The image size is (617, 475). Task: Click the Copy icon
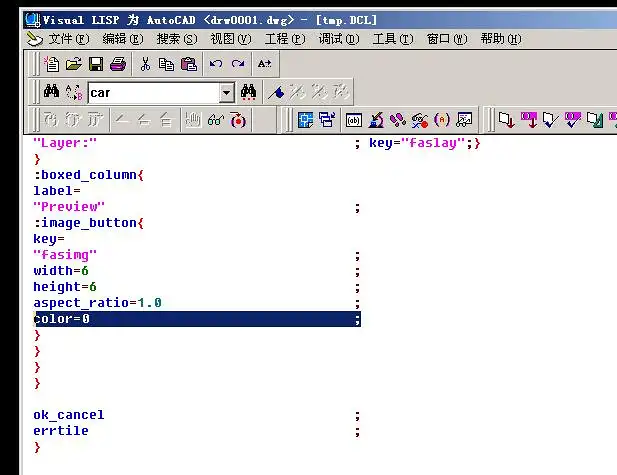coord(166,64)
